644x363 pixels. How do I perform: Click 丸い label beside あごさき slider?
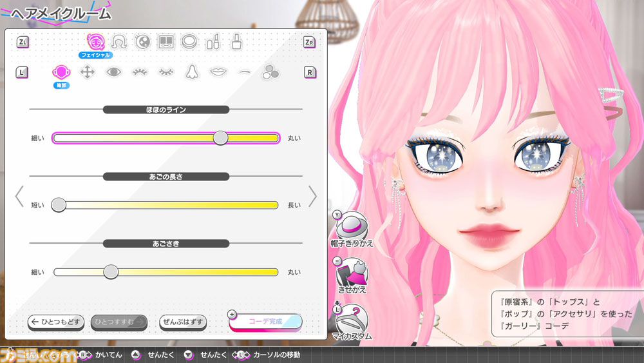pos(294,272)
